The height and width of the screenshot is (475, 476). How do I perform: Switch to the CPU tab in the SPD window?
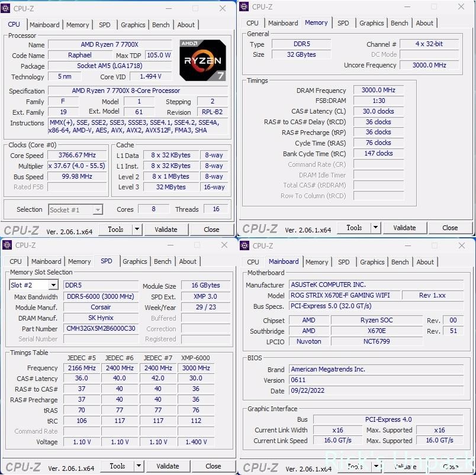pos(16,261)
